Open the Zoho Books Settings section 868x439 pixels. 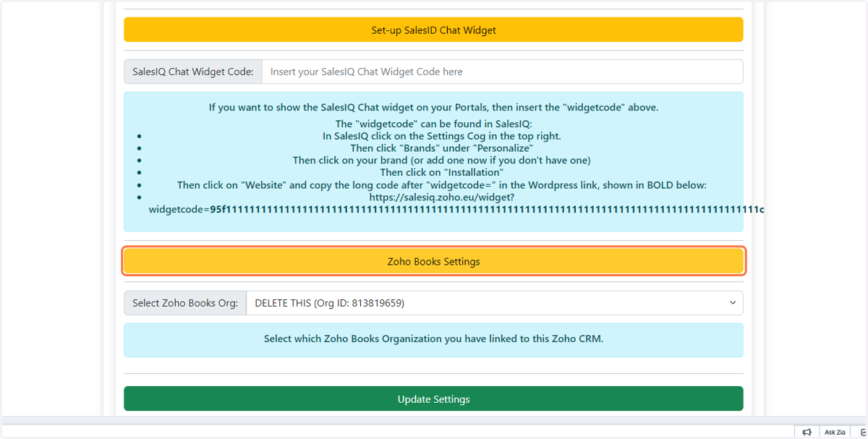(433, 261)
